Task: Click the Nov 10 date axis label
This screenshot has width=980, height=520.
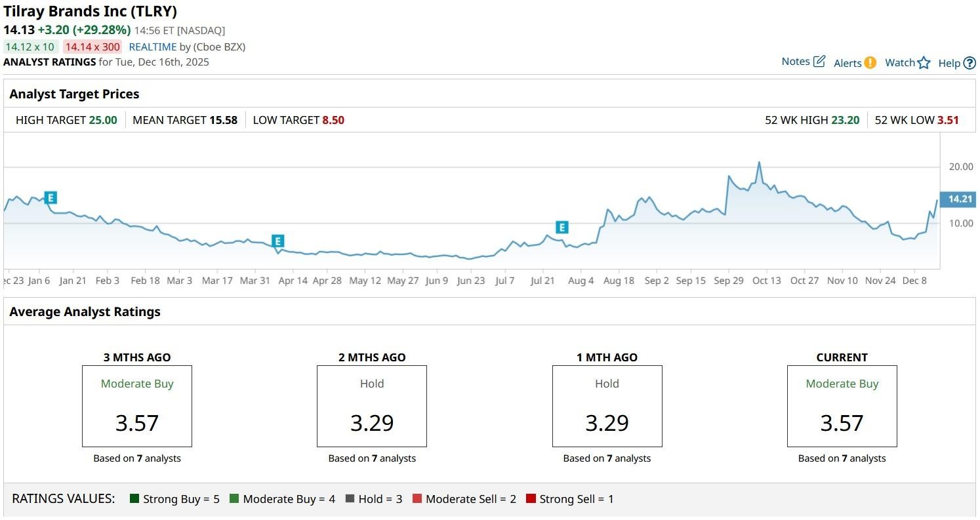Action: (x=842, y=281)
